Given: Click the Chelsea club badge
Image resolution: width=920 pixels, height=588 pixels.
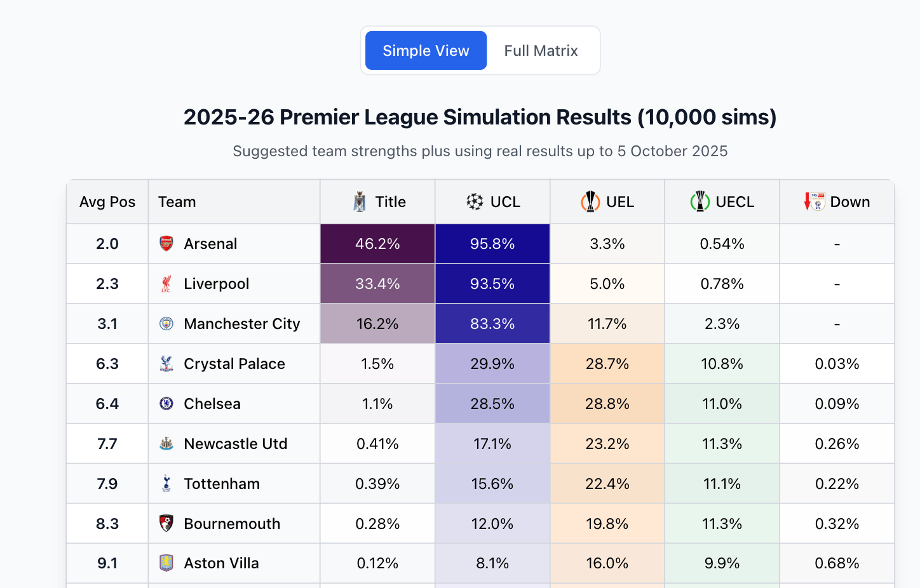Looking at the screenshot, I should 166,404.
